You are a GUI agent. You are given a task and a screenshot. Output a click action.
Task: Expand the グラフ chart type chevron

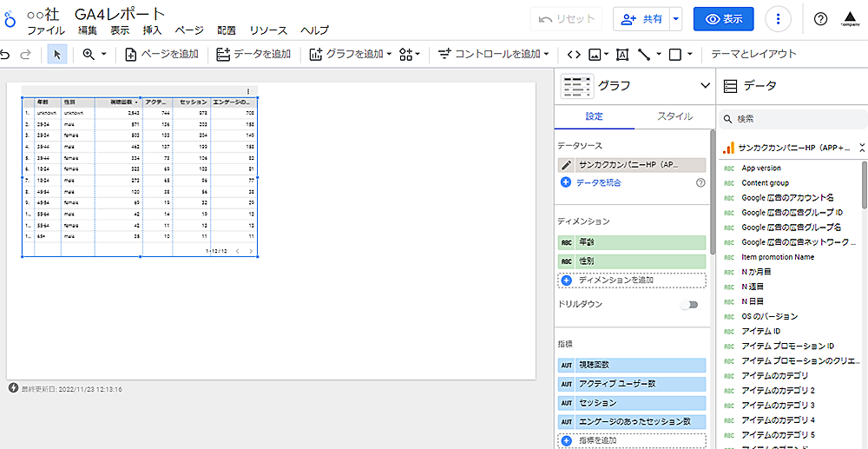click(x=705, y=85)
